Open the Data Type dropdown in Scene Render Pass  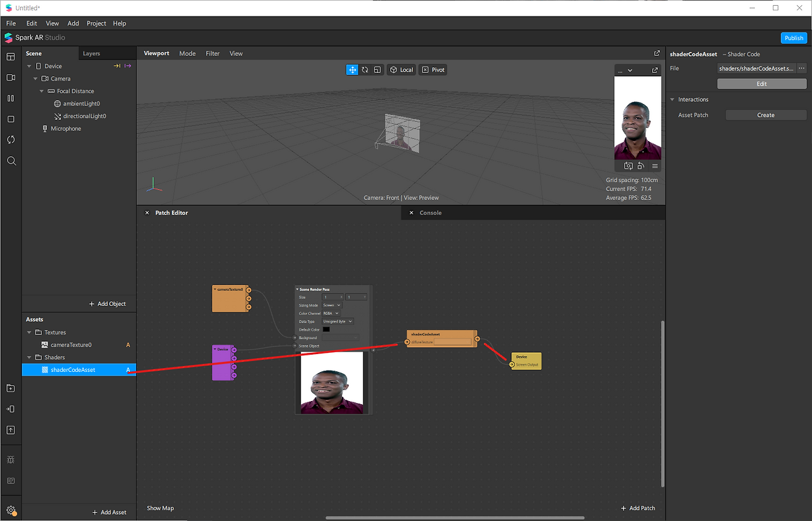[x=338, y=322]
